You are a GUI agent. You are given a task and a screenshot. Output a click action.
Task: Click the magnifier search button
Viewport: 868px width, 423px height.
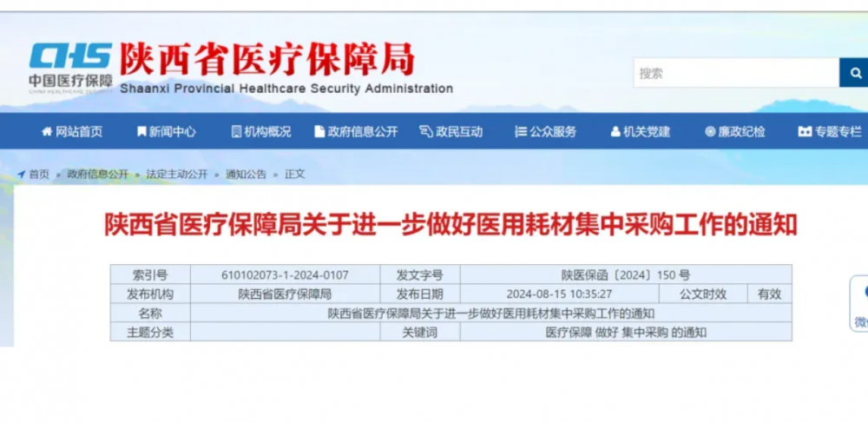click(x=853, y=73)
